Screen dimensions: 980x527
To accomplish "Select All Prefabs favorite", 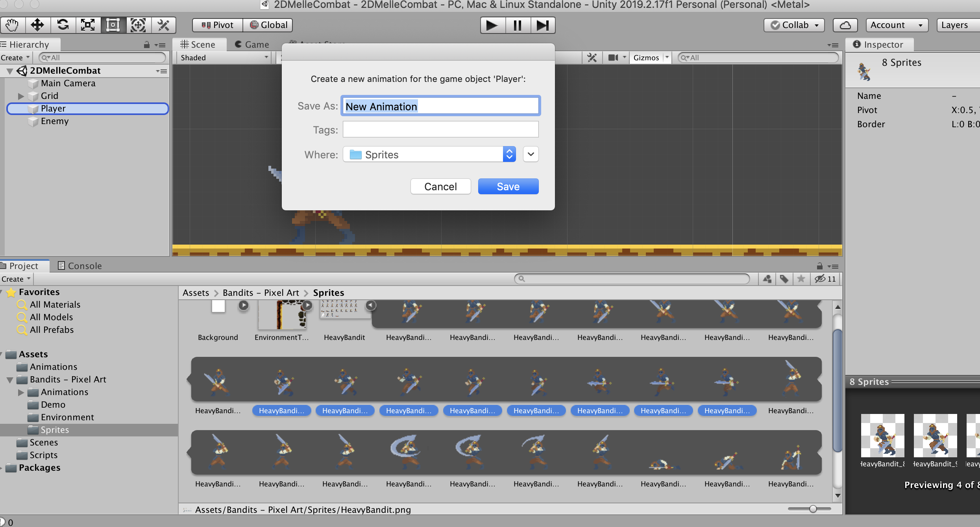I will click(52, 330).
